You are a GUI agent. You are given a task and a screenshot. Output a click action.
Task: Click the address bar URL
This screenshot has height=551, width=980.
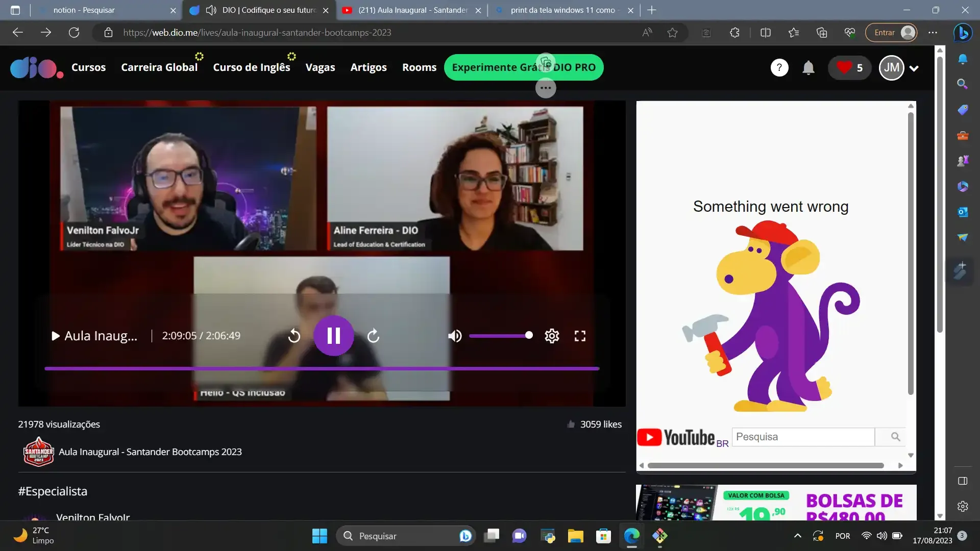pos(257,33)
